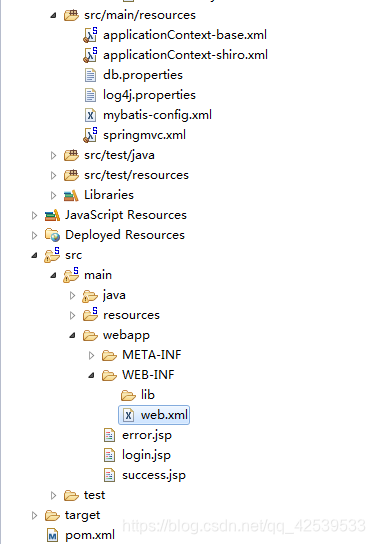
Task: Click the applicationContext-base.xml Spring file icon
Action: click(90, 35)
